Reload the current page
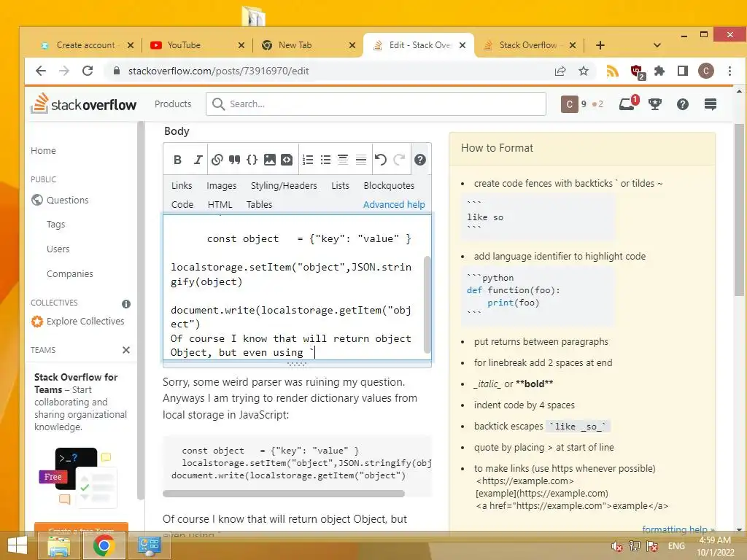 [x=88, y=71]
